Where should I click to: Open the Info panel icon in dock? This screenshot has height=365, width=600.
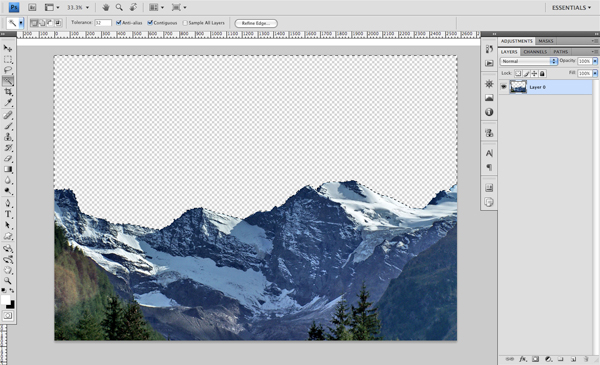(489, 112)
